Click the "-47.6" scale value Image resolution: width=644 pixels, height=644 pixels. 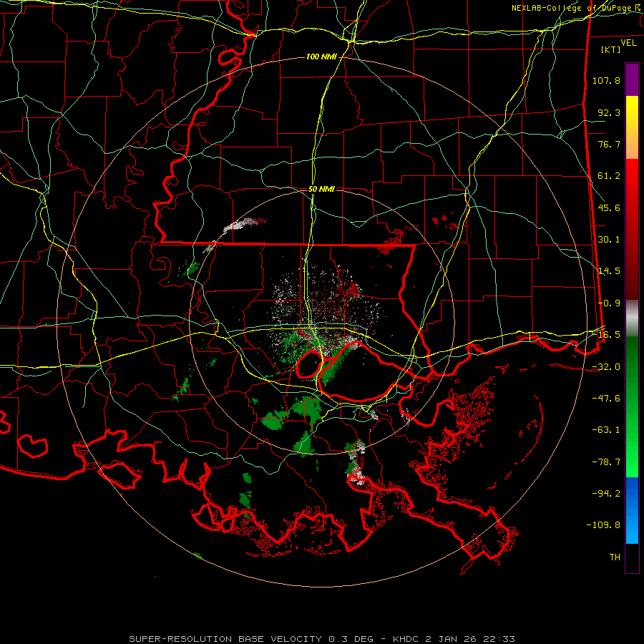[606, 399]
